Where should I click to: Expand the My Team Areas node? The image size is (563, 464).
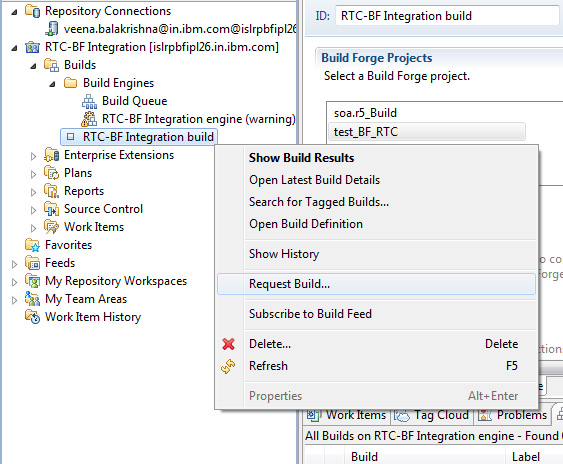tap(14, 300)
